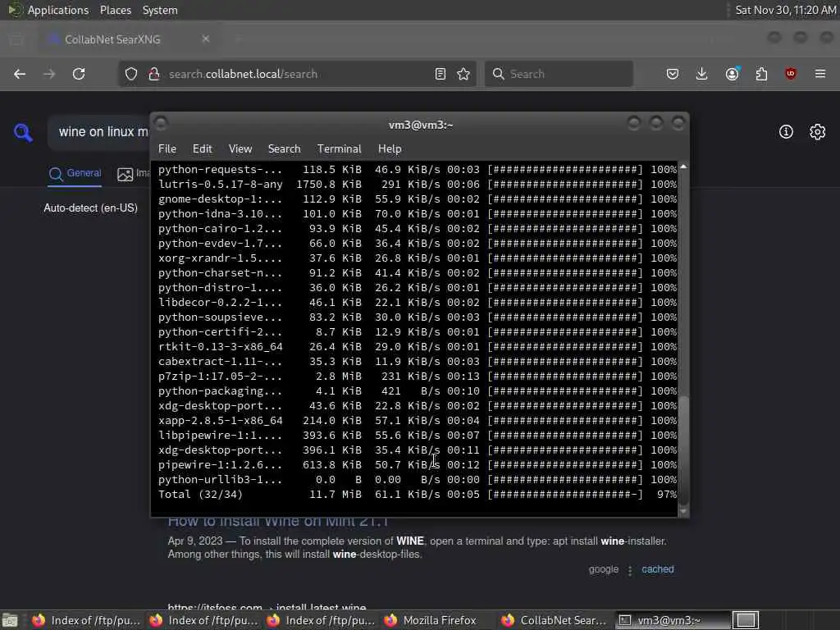Reload the current search page

79,74
